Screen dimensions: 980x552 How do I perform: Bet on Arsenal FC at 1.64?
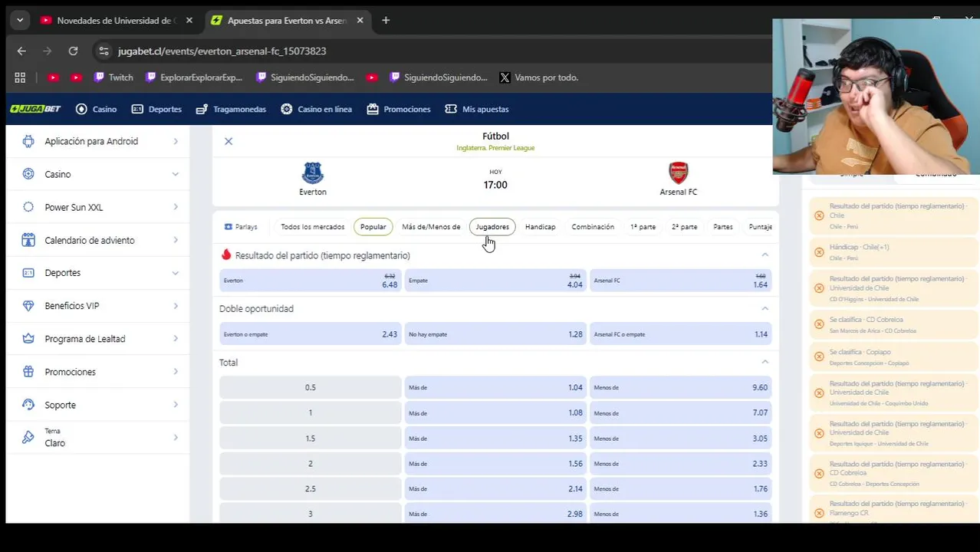click(x=680, y=281)
